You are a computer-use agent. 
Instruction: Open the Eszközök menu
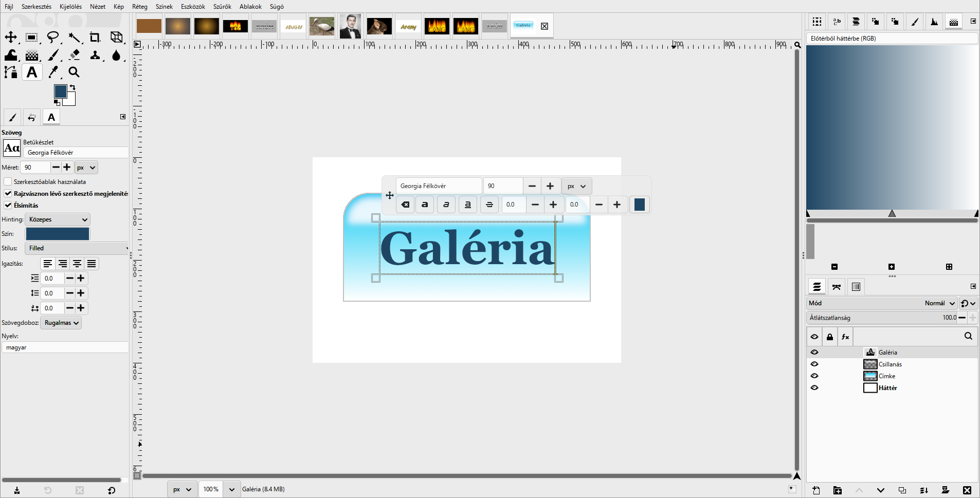[193, 7]
